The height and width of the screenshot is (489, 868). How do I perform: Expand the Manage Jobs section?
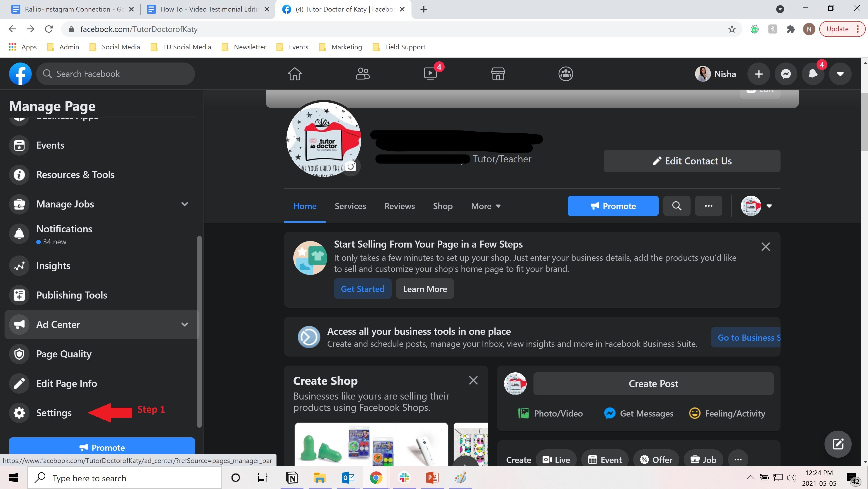184,204
